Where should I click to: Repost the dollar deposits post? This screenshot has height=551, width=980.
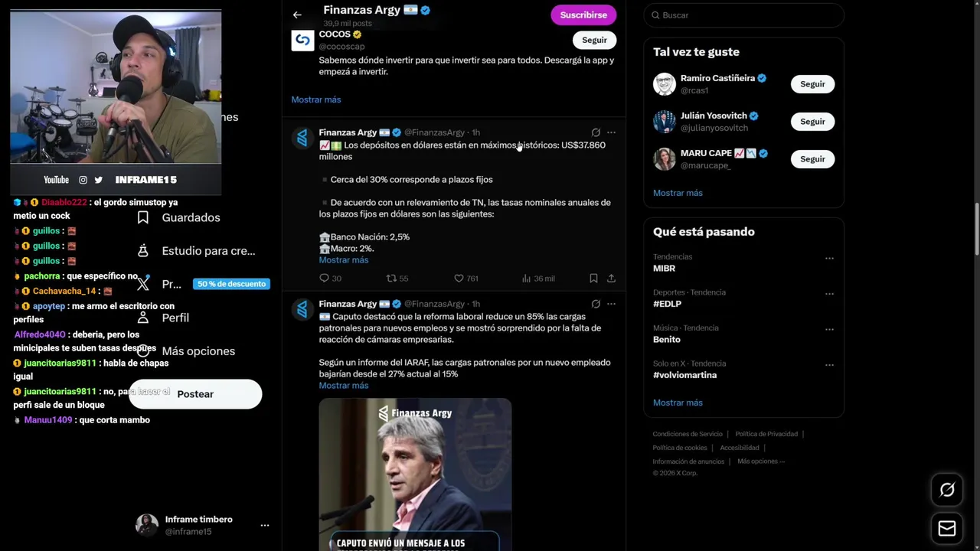[397, 279]
